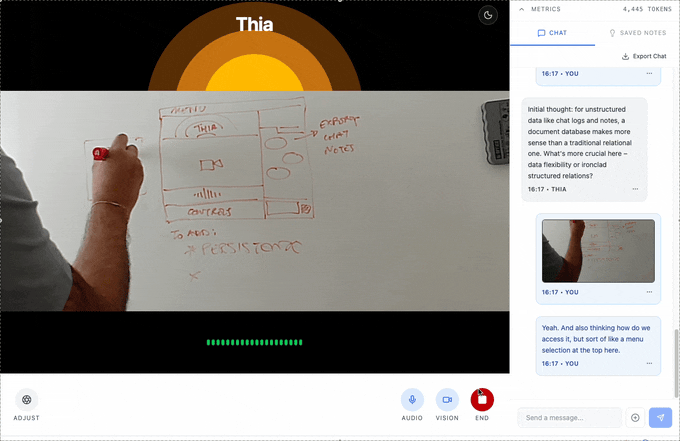Switch to the Chat tab

tap(552, 33)
